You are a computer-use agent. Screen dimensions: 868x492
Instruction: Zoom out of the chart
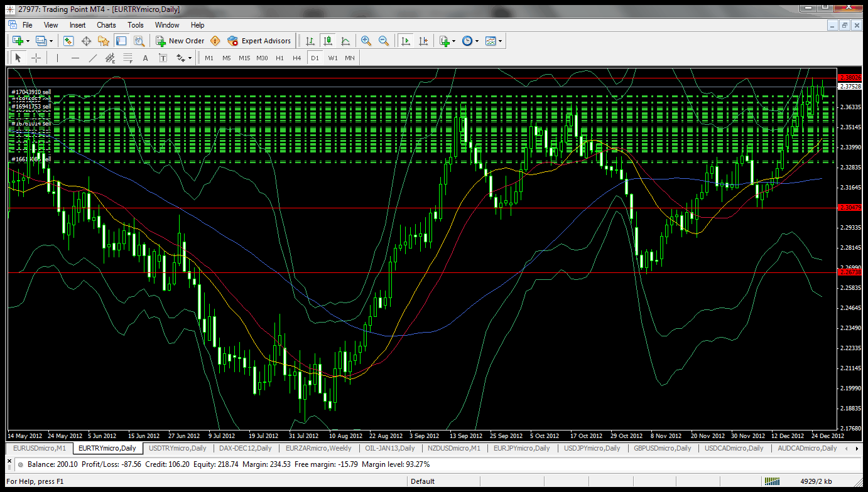[x=384, y=41]
